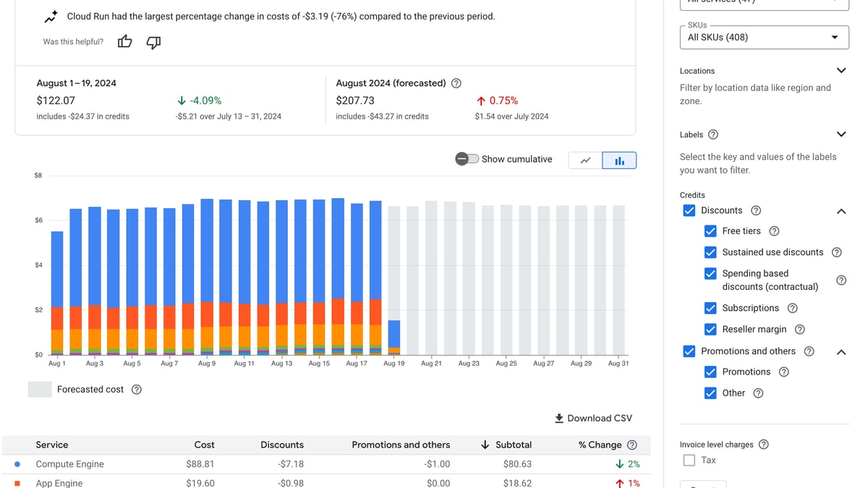This screenshot has height=488, width=868.
Task: Sort table by Cost column
Action: pyautogui.click(x=204, y=445)
